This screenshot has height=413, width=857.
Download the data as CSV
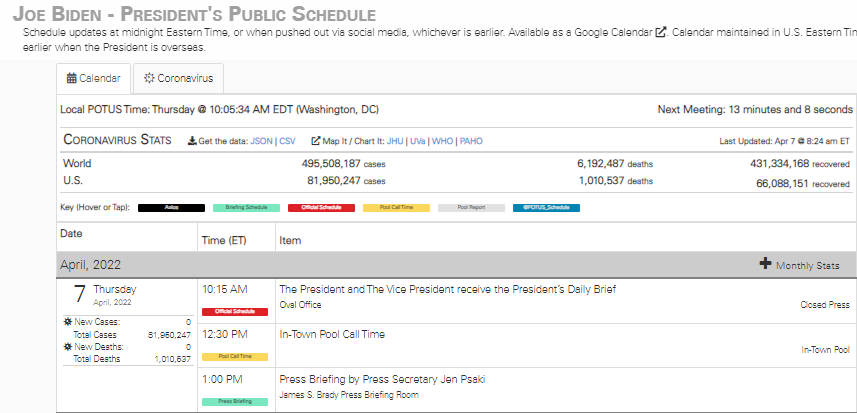pos(287,141)
